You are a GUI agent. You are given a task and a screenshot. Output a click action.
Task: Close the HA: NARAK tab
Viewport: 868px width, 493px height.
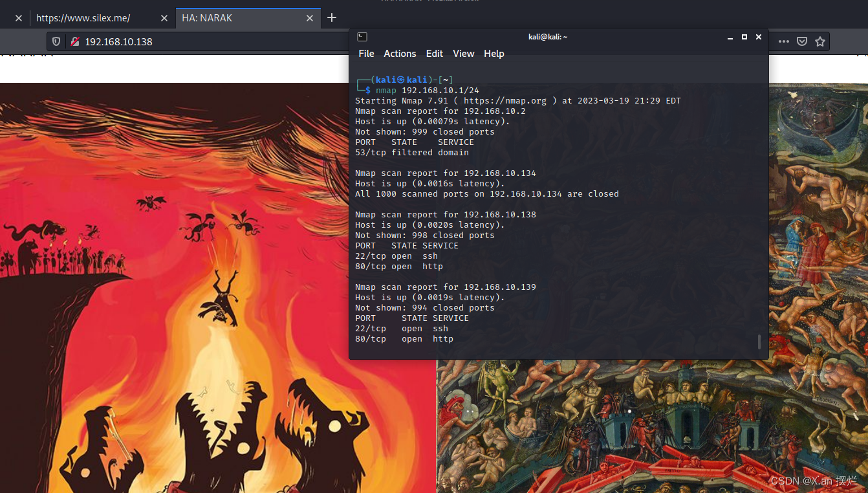pos(310,18)
